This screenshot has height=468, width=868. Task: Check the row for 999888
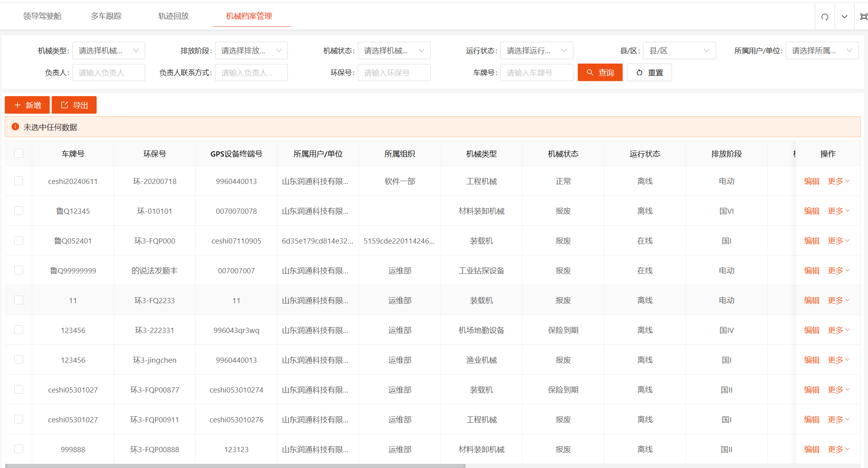pos(19,449)
